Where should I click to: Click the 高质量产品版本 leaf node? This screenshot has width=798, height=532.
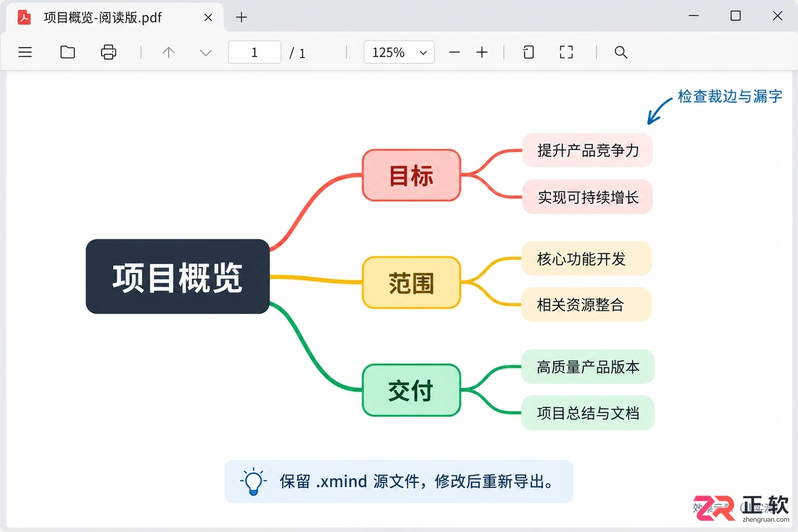tap(587, 366)
